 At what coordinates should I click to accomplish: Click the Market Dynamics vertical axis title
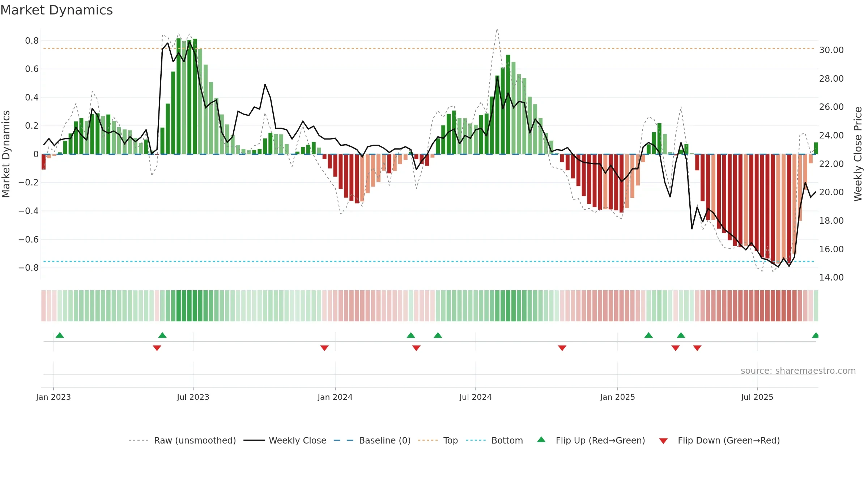[x=6, y=154]
